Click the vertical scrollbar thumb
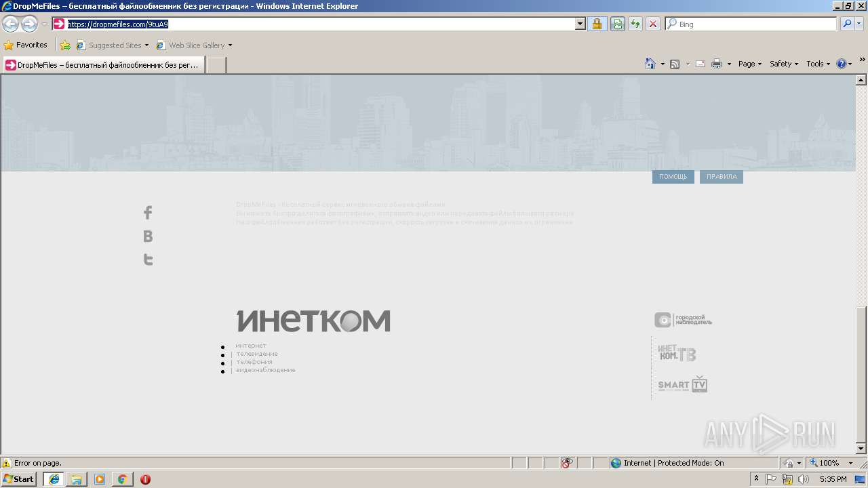This screenshot has width=868, height=488. [861, 374]
